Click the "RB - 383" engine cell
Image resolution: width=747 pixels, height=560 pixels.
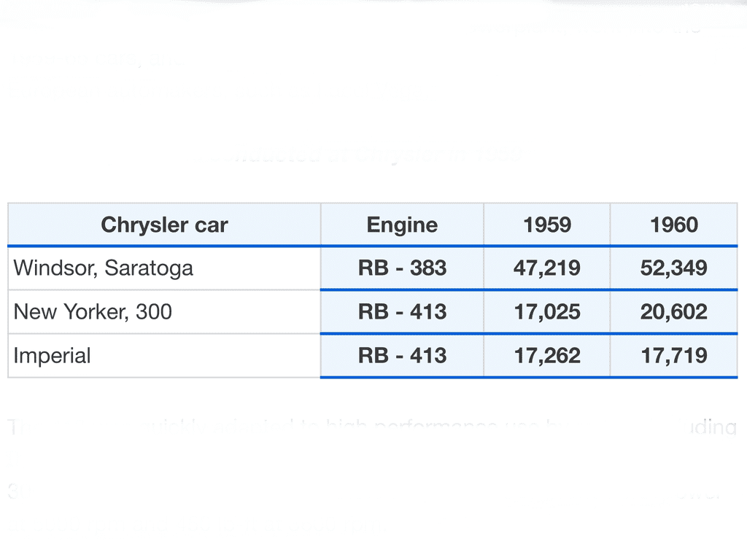[402, 268]
